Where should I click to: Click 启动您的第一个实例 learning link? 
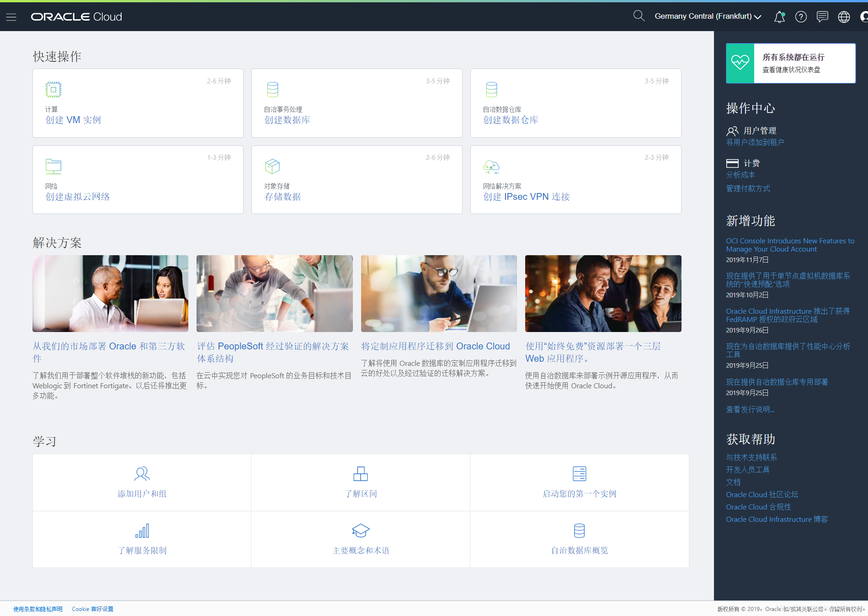(x=580, y=494)
